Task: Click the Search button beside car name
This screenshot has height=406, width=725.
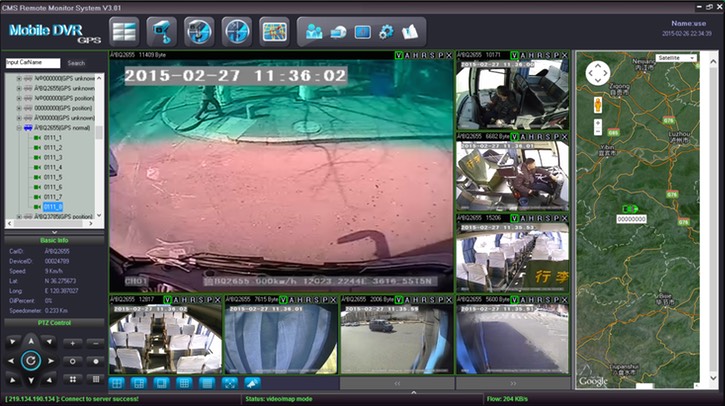Action: pyautogui.click(x=76, y=63)
